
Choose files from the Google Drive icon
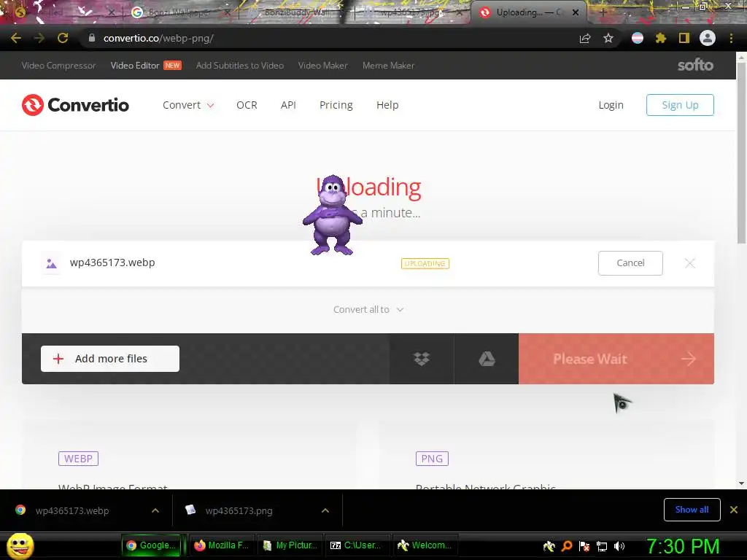pos(487,359)
